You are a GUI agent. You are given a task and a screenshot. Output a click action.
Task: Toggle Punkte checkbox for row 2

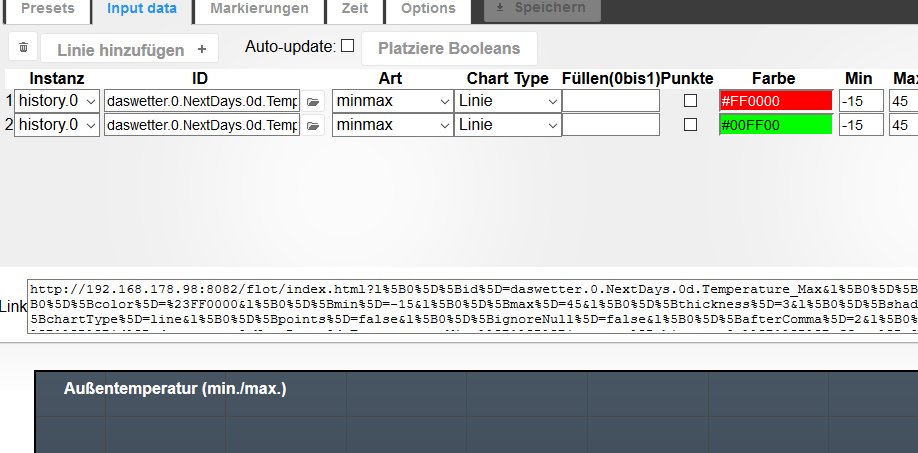(x=690, y=125)
